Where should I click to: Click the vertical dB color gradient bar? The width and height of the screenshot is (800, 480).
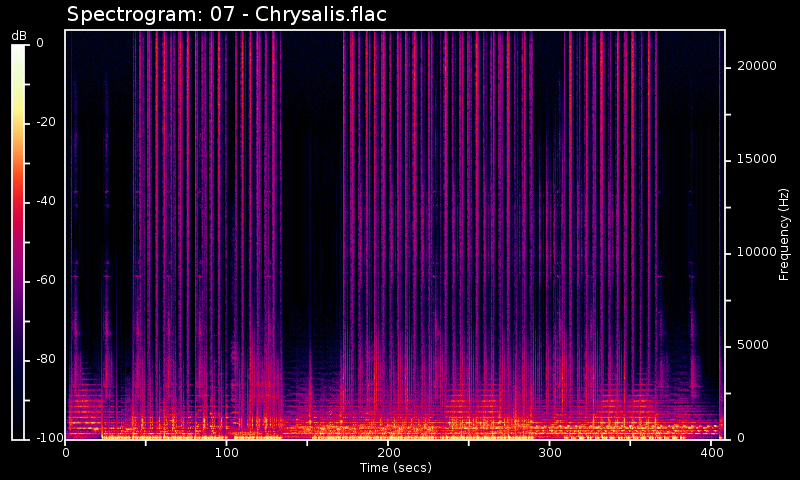pos(18,241)
